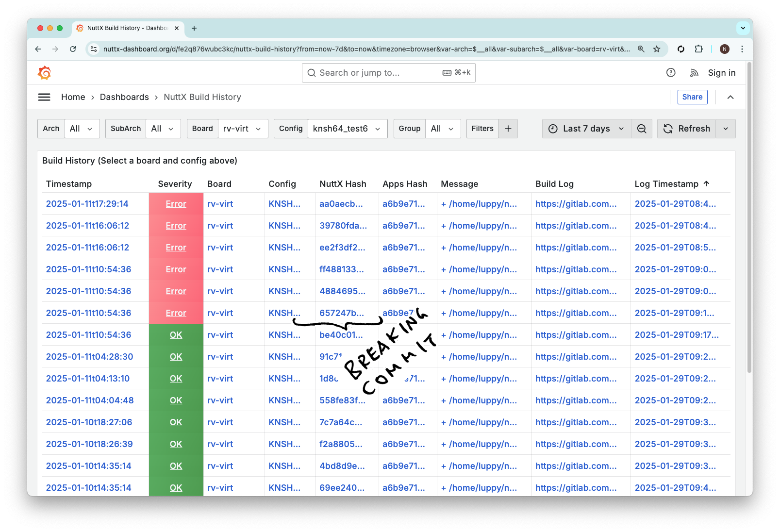Go back in browser history
The height and width of the screenshot is (532, 780).
[x=38, y=49]
